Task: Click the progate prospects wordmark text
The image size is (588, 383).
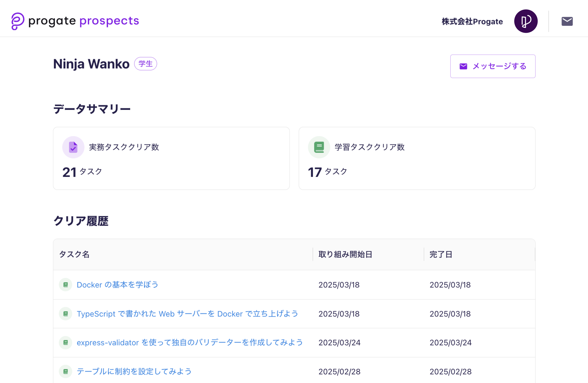Action: tap(84, 21)
